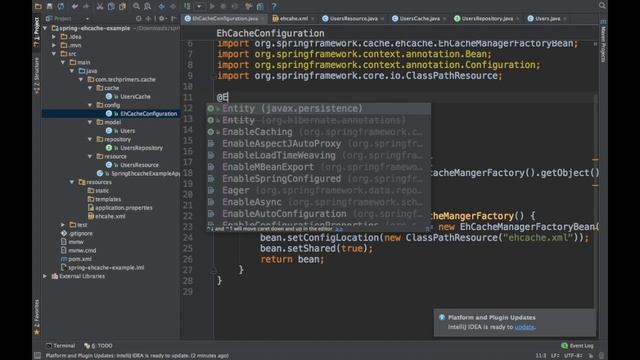Click the Copy toolbar icon
This screenshot has height=360, width=640.
point(111,6)
